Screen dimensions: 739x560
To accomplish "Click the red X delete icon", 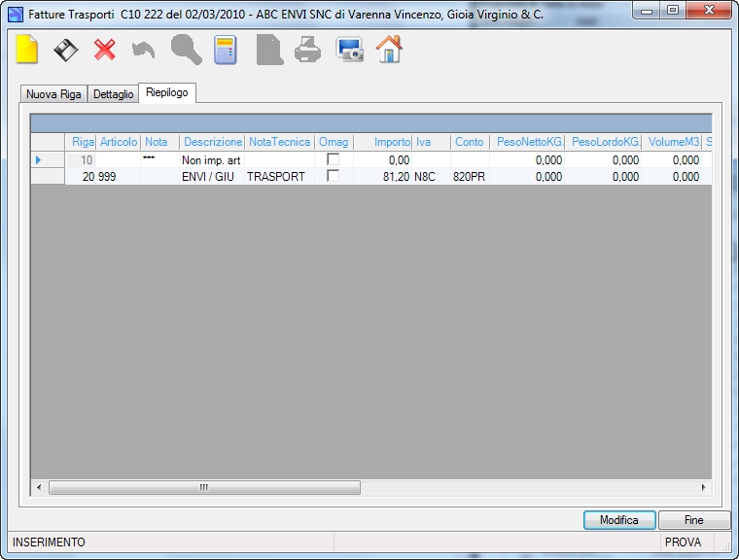I will [x=105, y=50].
